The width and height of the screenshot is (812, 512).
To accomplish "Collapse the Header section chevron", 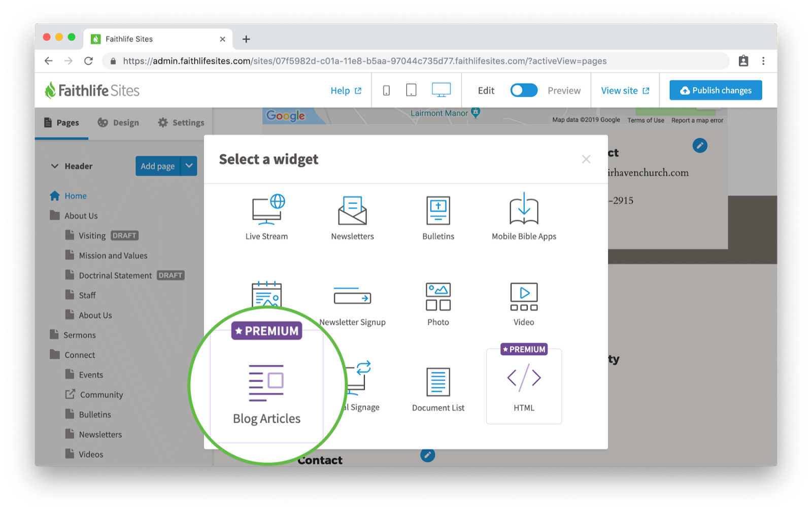I will coord(55,166).
